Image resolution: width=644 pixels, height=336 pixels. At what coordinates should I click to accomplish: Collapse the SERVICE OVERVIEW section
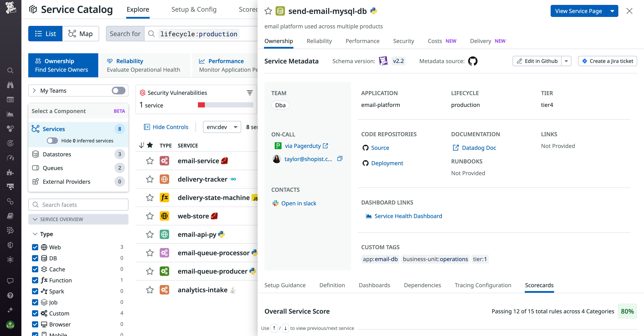point(35,219)
